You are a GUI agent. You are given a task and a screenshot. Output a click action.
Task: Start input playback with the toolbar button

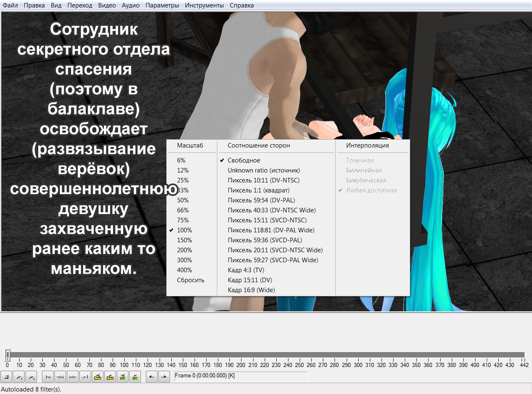(19, 377)
